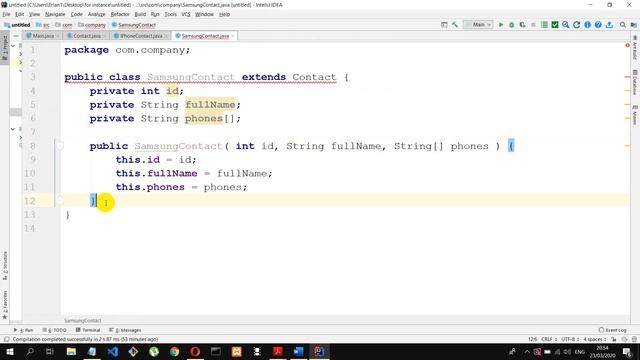Click the magnifier-with-slash toolbar icon
Image resolution: width=640 pixels, height=360 pixels.
point(566,25)
